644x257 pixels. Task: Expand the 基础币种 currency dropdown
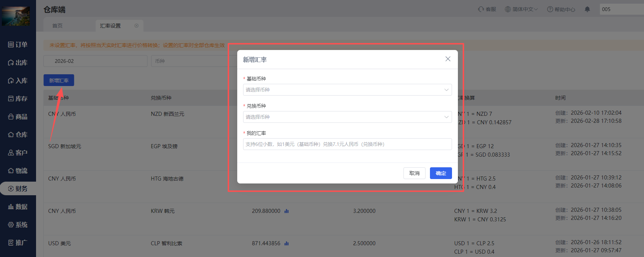click(x=347, y=90)
